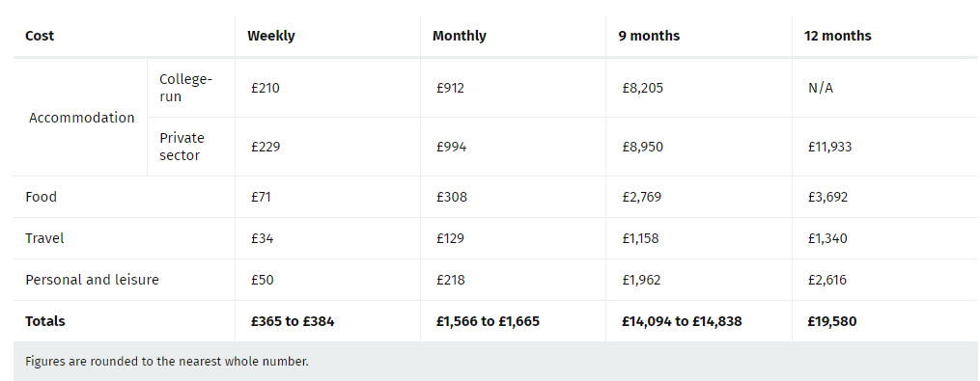Click the Cost column header
This screenshot has width=980, height=381.
pyautogui.click(x=40, y=36)
